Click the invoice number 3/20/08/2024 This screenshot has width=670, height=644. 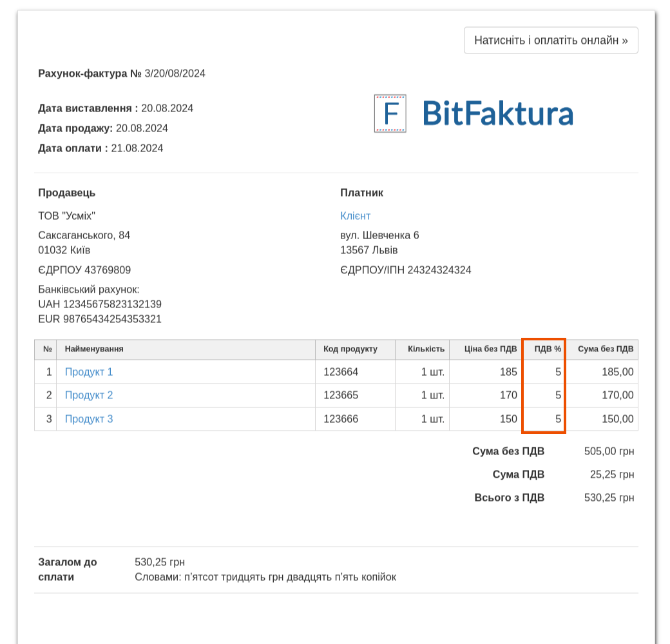pos(175,73)
